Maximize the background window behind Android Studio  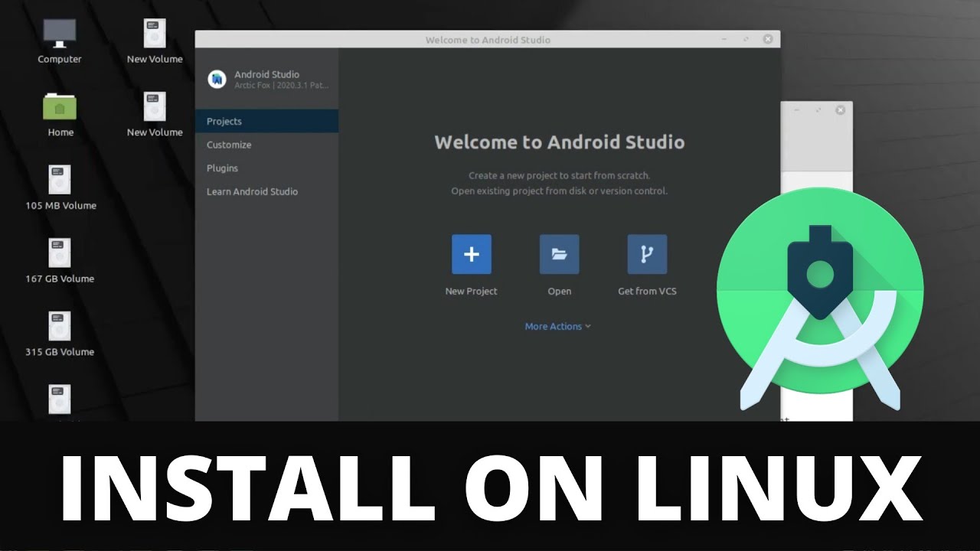pos(818,110)
